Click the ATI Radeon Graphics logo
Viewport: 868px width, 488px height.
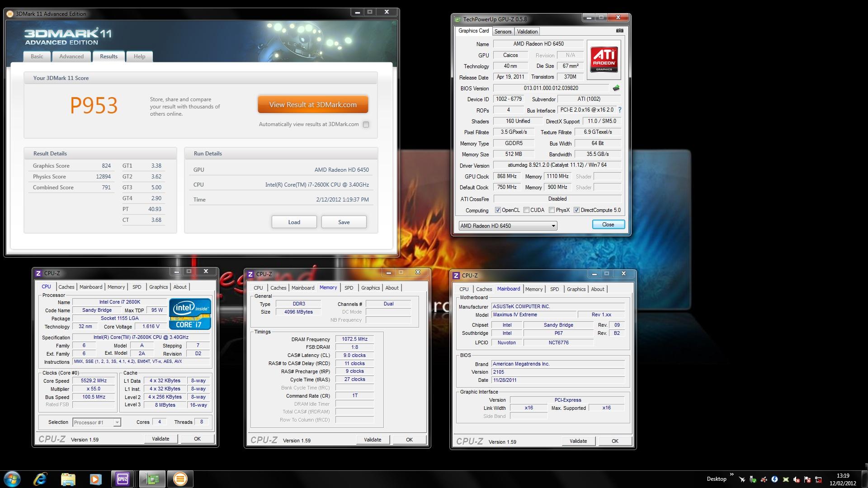(604, 60)
